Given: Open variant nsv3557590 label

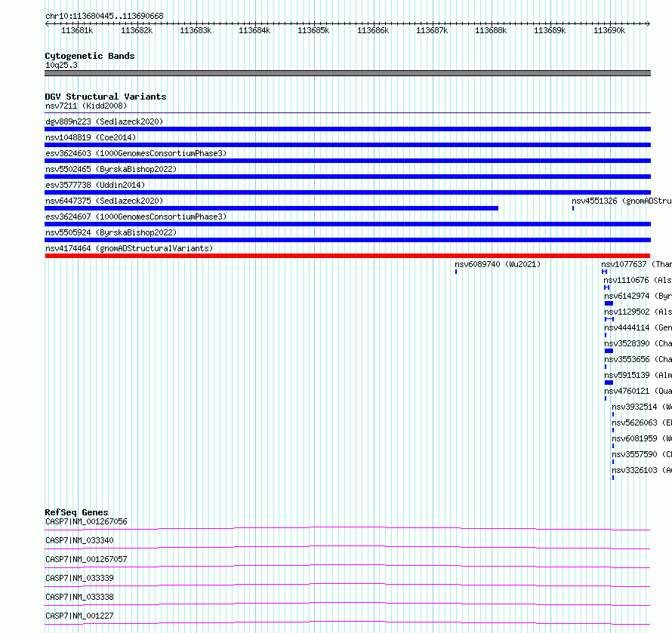Looking at the screenshot, I should point(642,454).
